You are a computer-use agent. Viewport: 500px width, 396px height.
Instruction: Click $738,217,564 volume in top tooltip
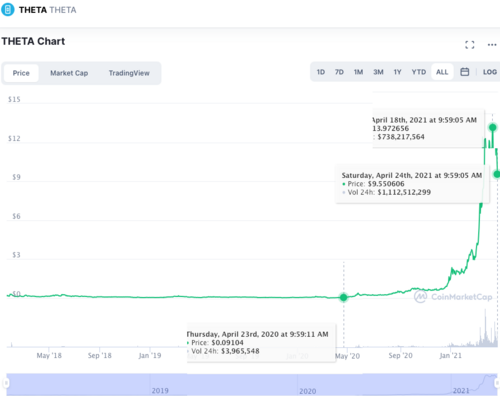[401, 137]
